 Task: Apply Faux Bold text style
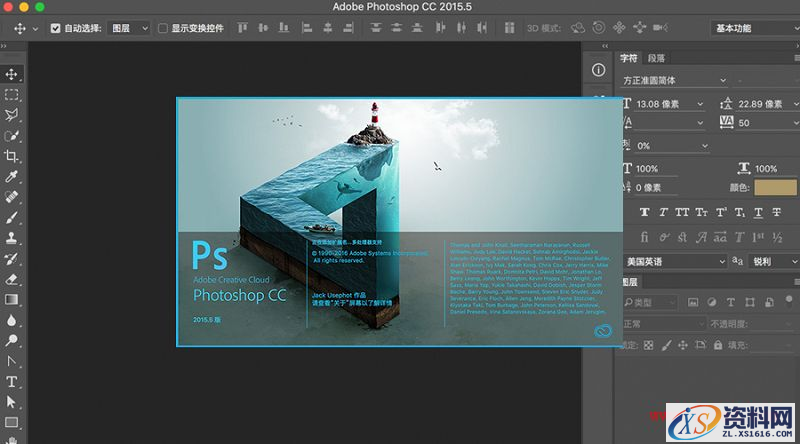click(644, 212)
